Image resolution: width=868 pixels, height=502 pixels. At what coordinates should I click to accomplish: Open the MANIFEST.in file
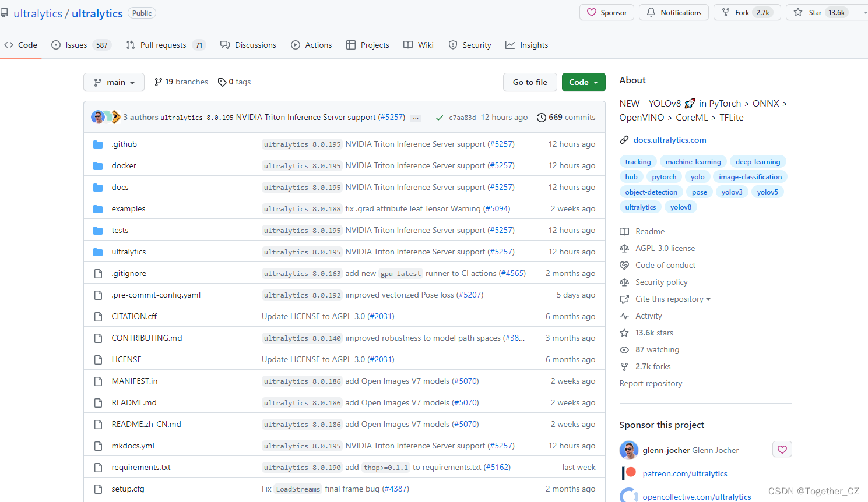point(135,381)
